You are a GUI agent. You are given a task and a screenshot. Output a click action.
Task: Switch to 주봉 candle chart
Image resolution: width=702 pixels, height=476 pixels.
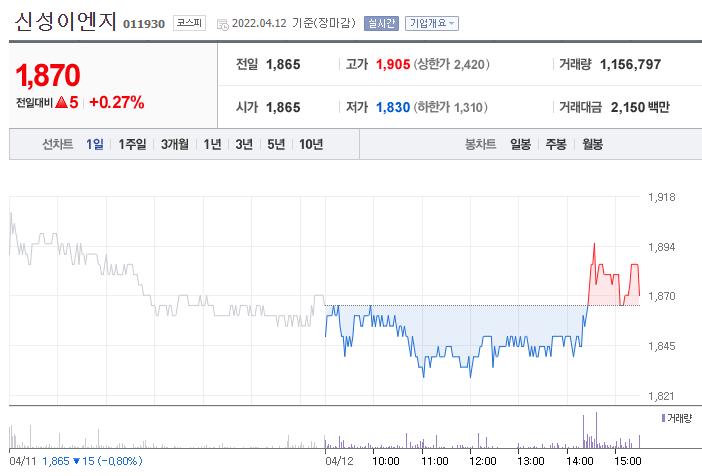(x=556, y=144)
